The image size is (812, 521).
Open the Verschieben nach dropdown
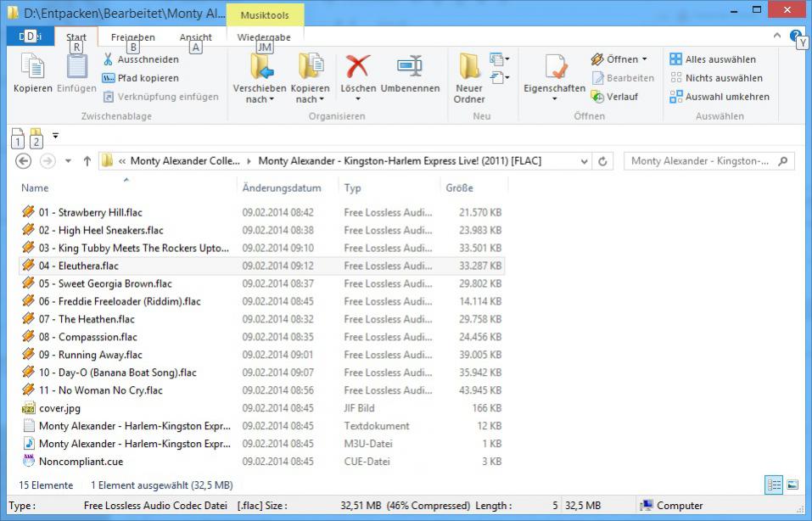(x=260, y=93)
